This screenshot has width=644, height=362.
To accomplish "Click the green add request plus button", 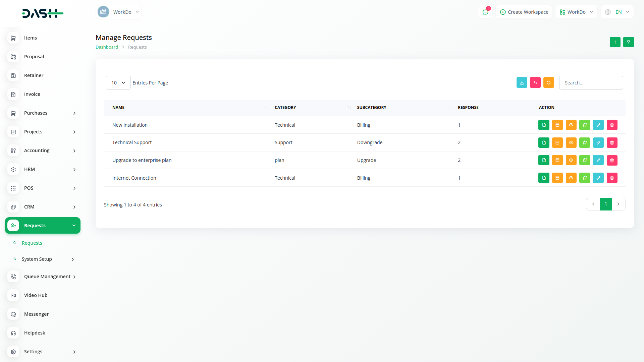I will coord(615,42).
